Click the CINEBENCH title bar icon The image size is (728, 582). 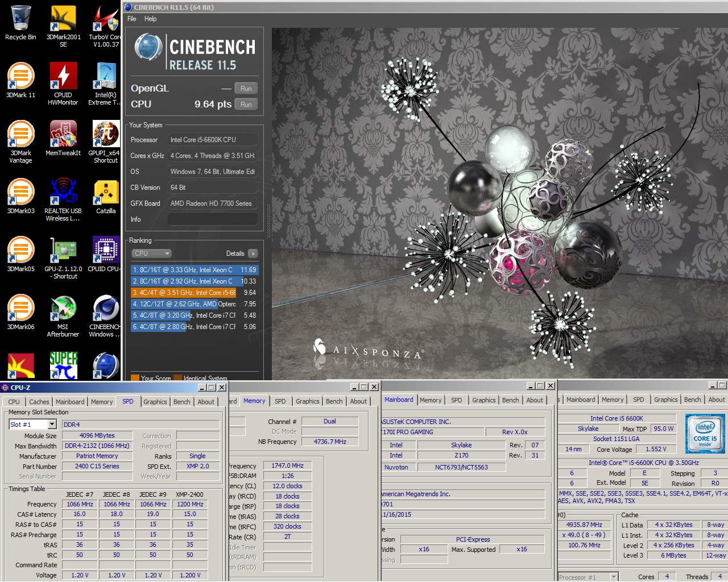pos(129,7)
